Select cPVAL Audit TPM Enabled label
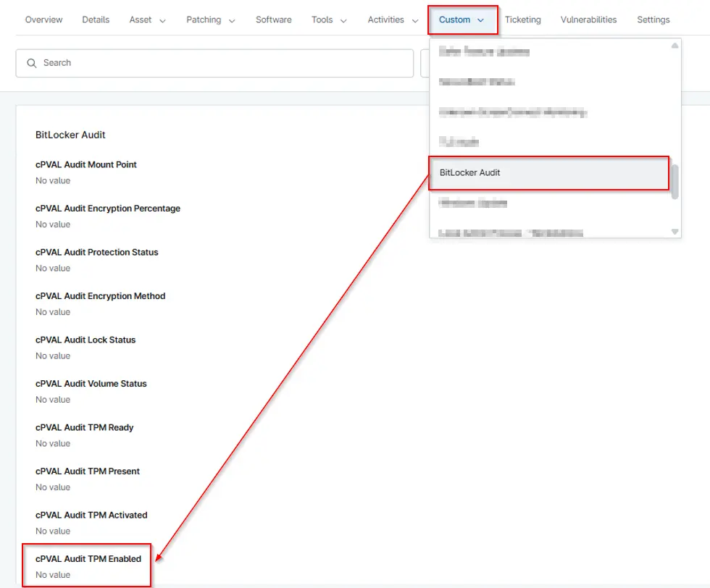Viewport: 710px width, 588px height. pos(88,559)
